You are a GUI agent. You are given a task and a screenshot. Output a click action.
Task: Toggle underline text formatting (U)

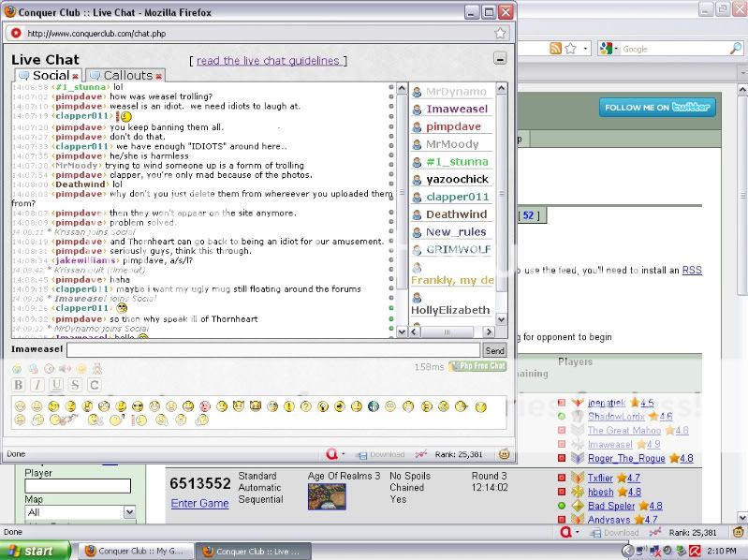click(x=56, y=385)
